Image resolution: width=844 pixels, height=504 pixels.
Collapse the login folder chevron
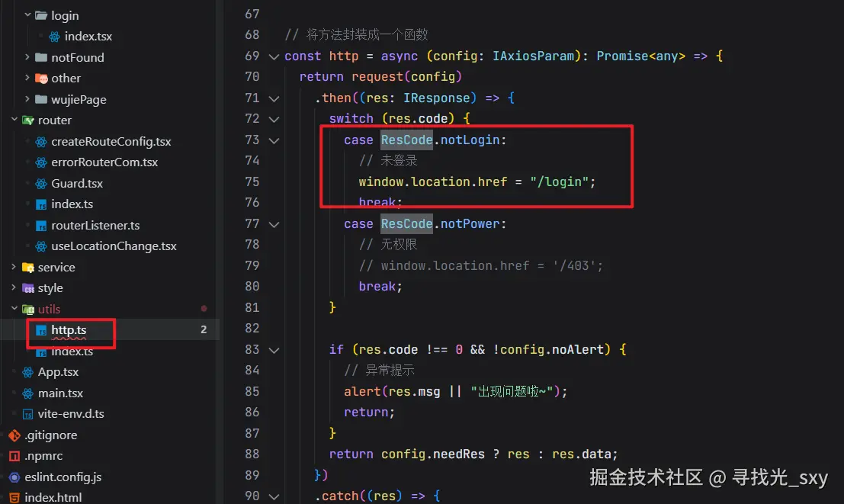point(27,15)
